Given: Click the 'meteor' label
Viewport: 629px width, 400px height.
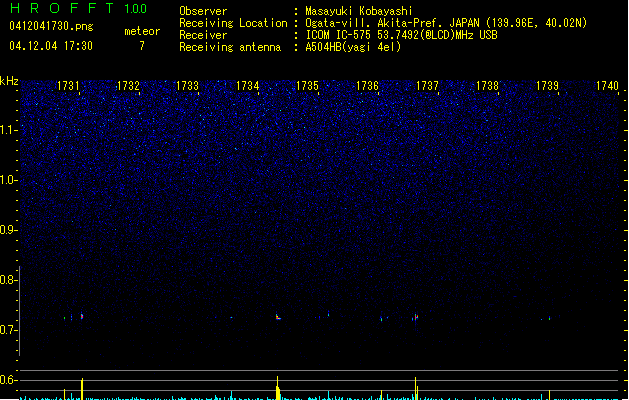Looking at the screenshot, I should point(142,31).
